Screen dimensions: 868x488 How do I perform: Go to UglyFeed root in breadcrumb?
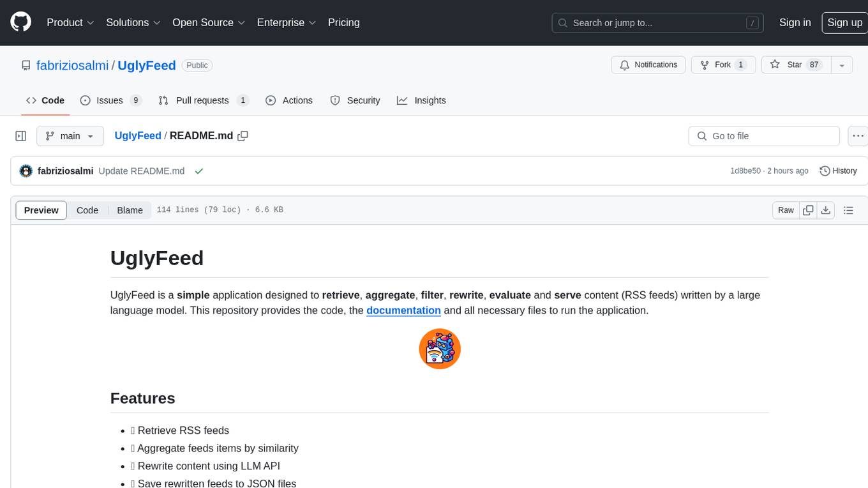click(x=138, y=135)
